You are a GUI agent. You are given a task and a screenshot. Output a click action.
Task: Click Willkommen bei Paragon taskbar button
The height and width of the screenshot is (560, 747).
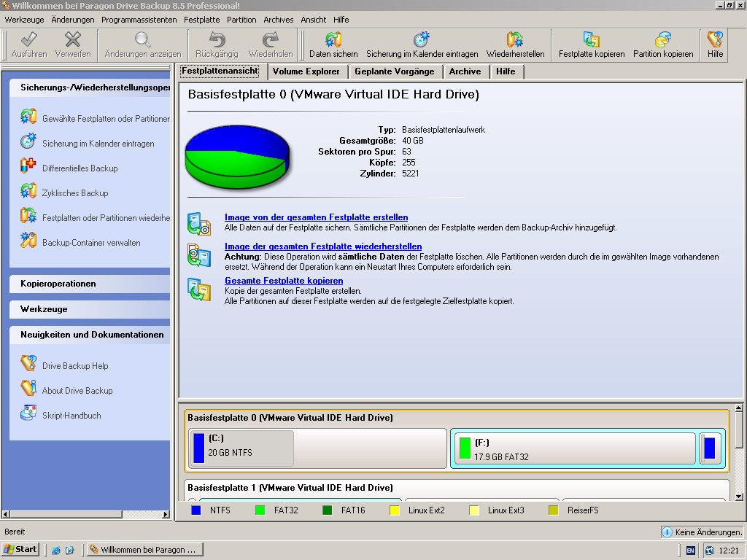point(145,550)
